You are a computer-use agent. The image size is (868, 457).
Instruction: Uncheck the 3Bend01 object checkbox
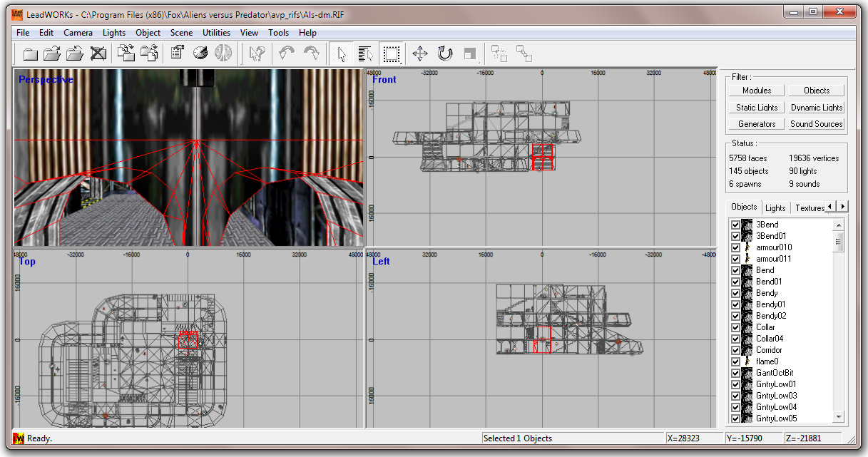735,236
